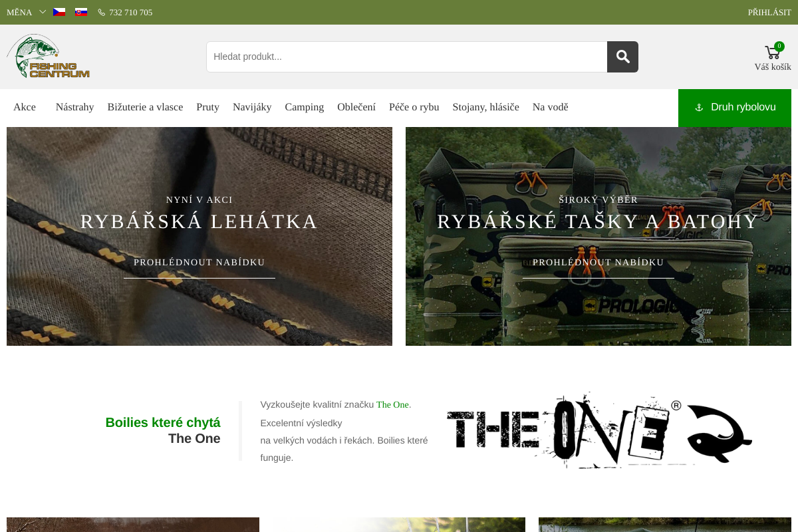Open the Stojany, hlásiče category
This screenshot has height=532, width=798.
pos(485,107)
